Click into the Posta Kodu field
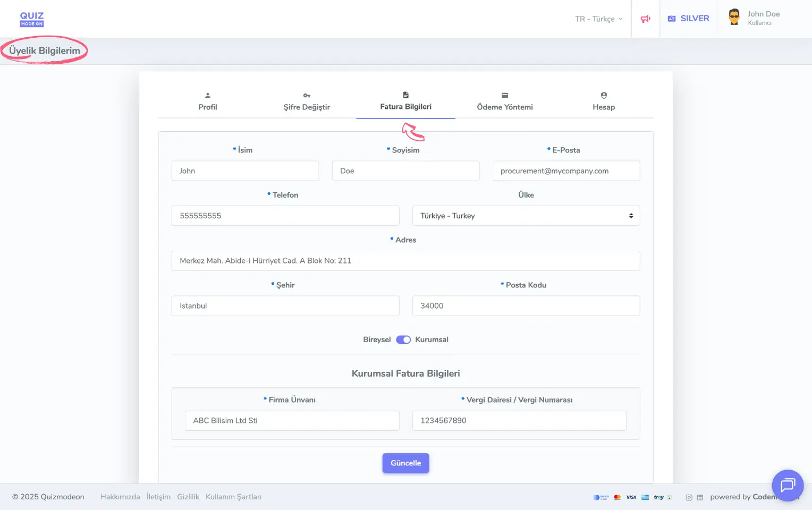Image resolution: width=812 pixels, height=510 pixels. (526, 306)
